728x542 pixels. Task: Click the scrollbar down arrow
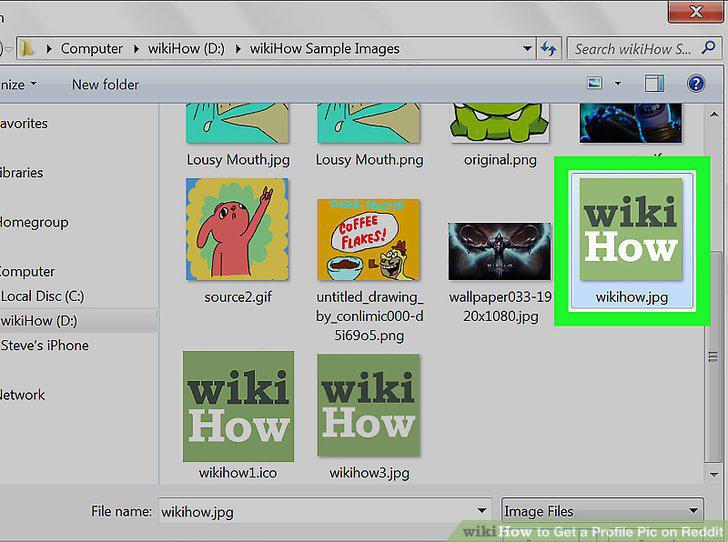click(714, 474)
